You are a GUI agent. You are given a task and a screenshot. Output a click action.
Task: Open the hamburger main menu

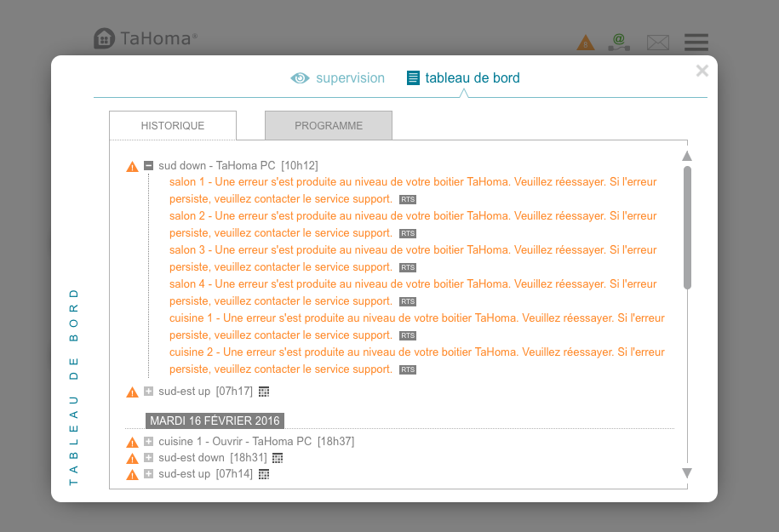point(696,43)
